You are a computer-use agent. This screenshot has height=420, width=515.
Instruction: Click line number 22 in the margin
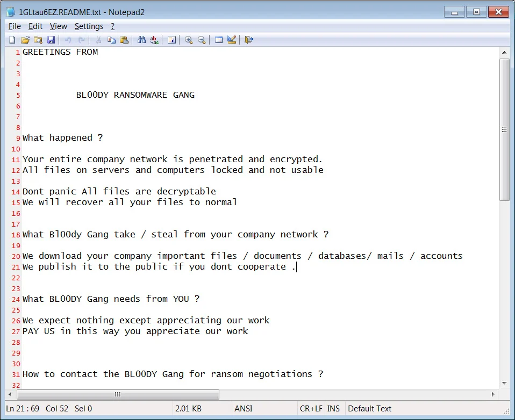click(x=16, y=278)
